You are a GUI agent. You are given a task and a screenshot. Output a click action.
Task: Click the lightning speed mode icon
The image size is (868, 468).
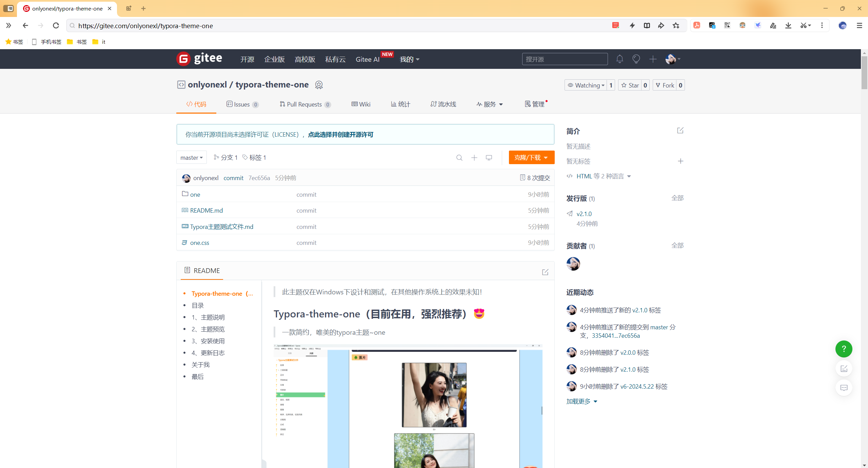click(632, 25)
